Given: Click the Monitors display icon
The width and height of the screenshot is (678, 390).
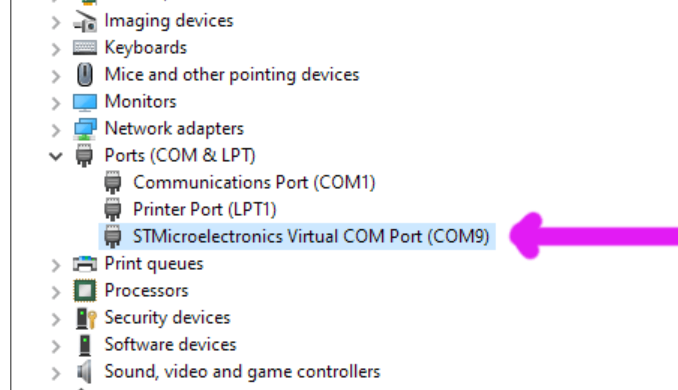Looking at the screenshot, I should 85,102.
